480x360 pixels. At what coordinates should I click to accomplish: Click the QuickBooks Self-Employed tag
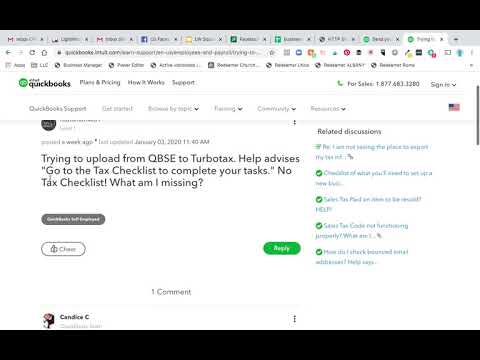pyautogui.click(x=73, y=219)
